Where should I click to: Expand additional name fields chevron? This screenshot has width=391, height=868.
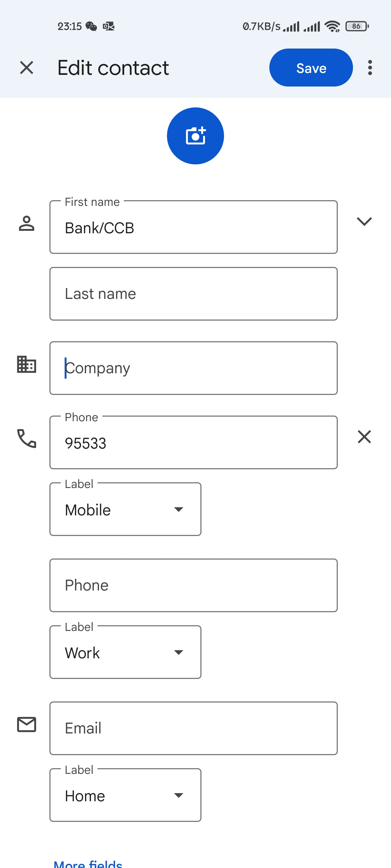pos(364,221)
